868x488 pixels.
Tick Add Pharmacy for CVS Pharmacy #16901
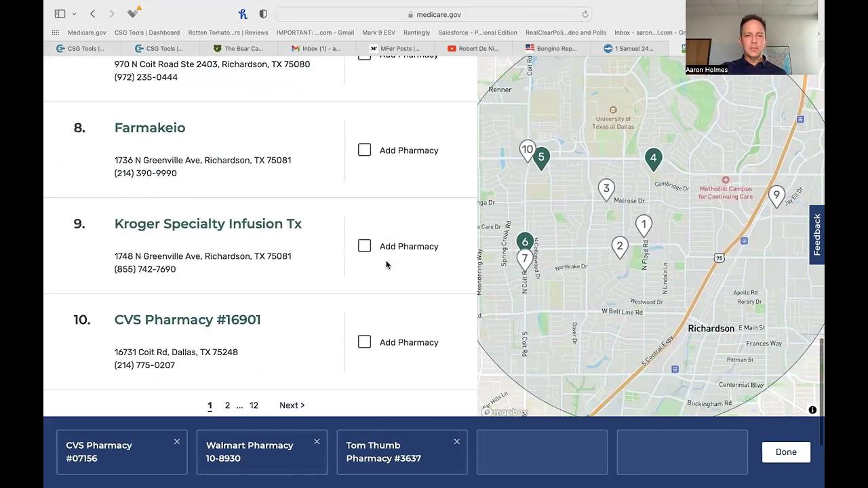365,342
